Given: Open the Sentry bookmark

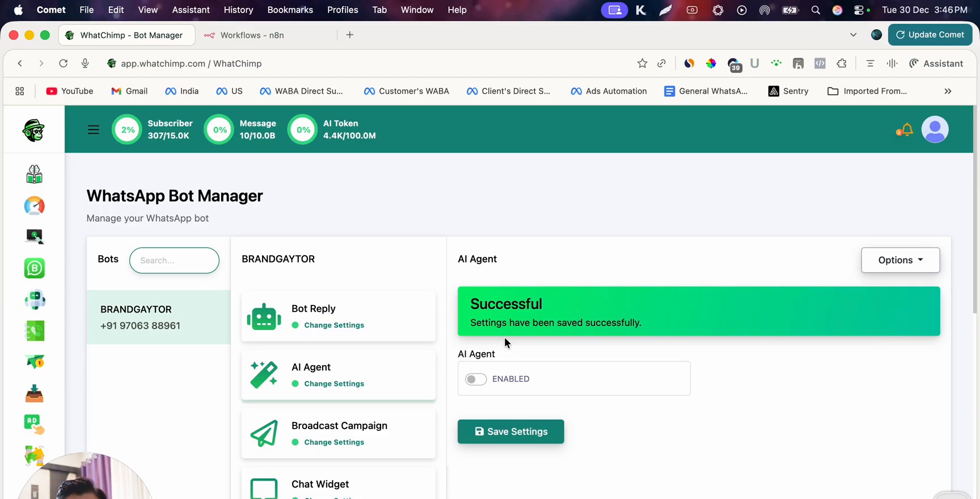Looking at the screenshot, I should [788, 91].
